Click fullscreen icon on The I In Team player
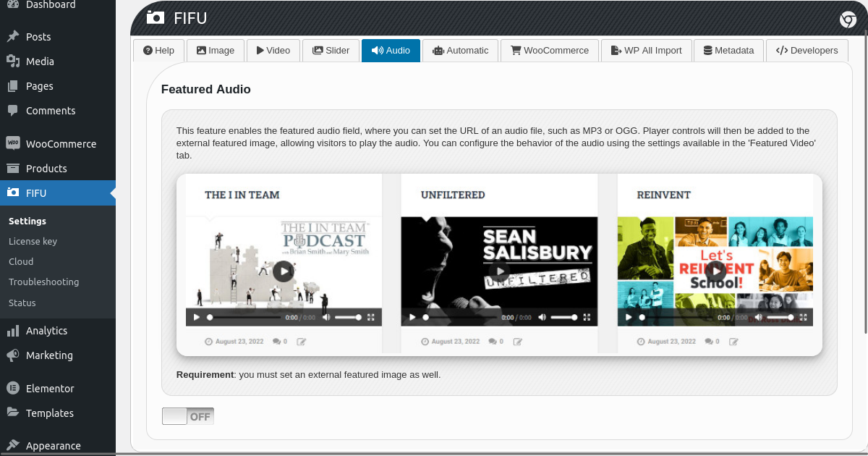The image size is (868, 456). click(371, 317)
